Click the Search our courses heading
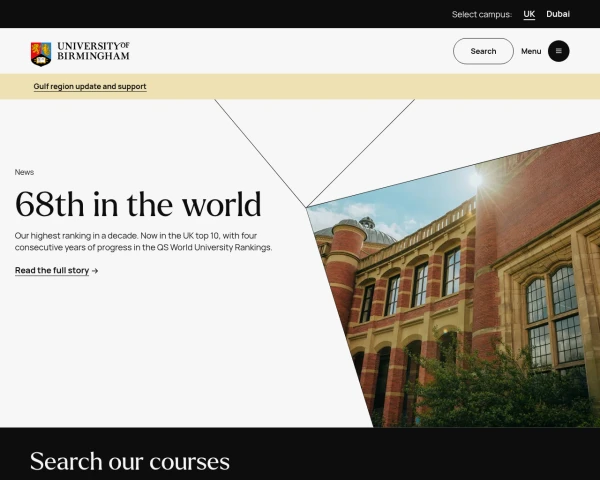Viewport: 600px width, 480px height. tap(130, 461)
